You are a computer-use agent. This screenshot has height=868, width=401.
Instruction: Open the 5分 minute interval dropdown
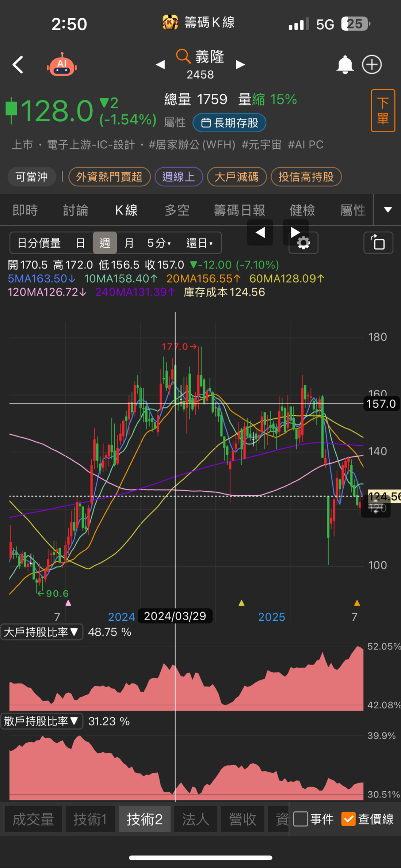coord(159,243)
